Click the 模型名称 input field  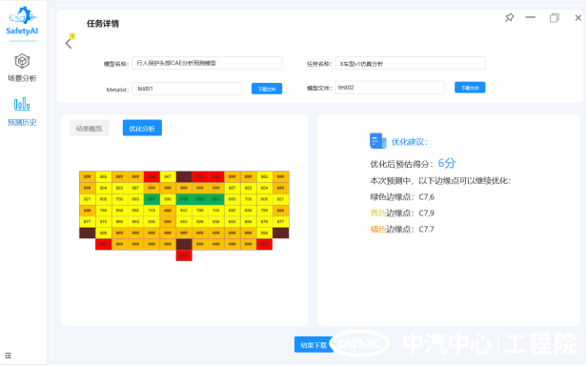pyautogui.click(x=207, y=63)
